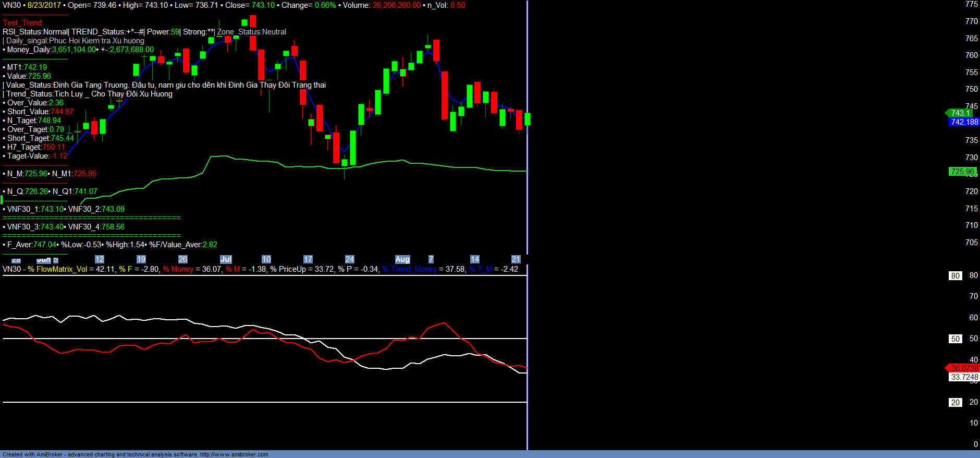Click date marker 17 on the time axis
The image size is (980, 458).
pos(308,259)
